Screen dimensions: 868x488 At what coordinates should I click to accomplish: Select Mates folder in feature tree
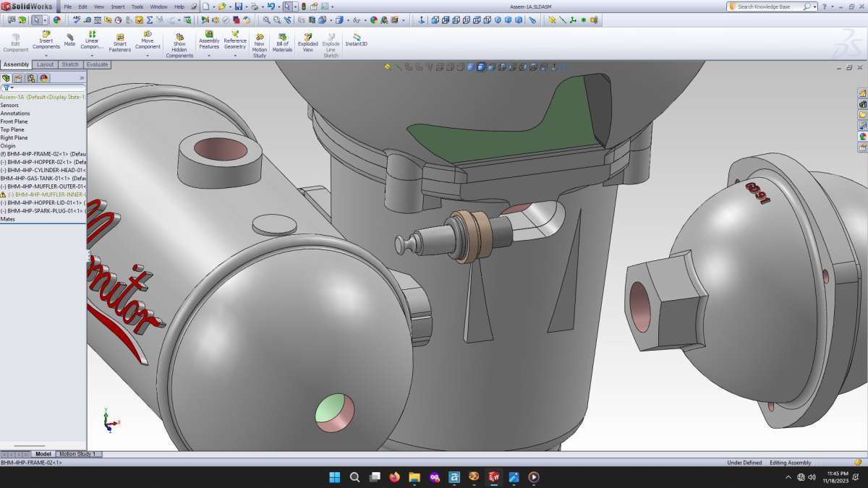click(x=8, y=218)
